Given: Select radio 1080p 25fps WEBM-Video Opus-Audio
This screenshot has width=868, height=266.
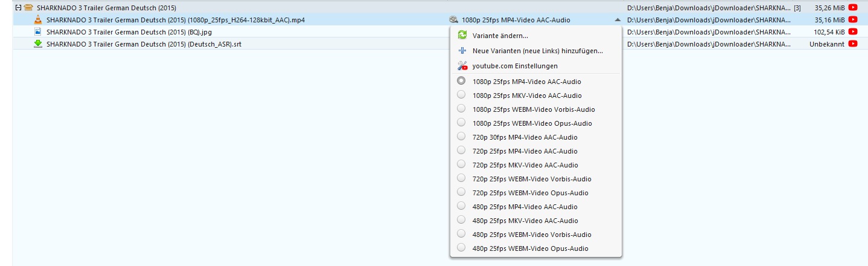Looking at the screenshot, I should pos(461,122).
